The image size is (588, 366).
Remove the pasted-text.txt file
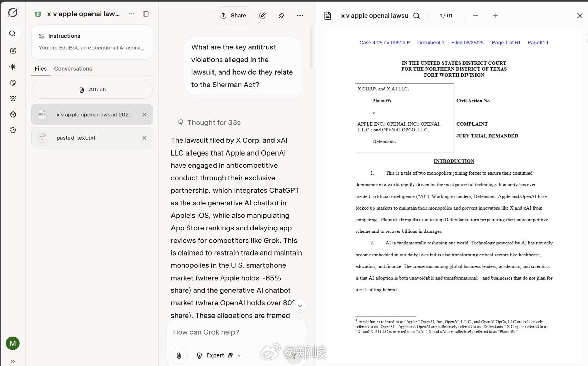point(144,138)
